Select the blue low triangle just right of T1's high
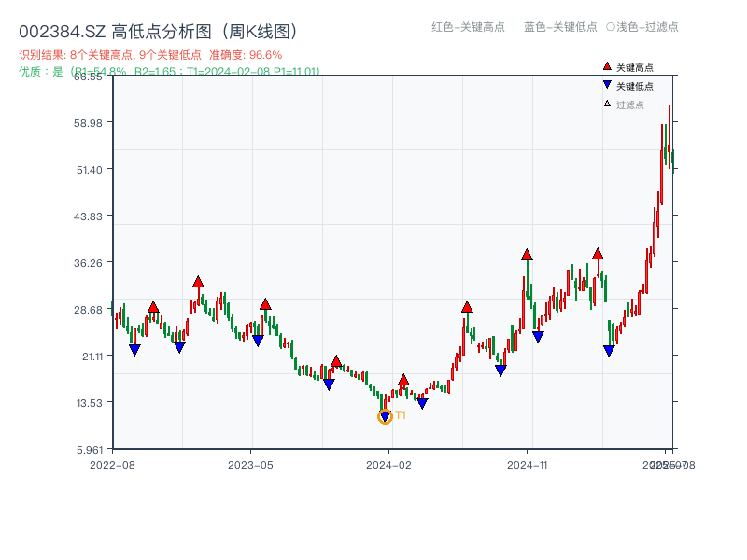Viewport: 747px width, 560px height. click(x=422, y=403)
